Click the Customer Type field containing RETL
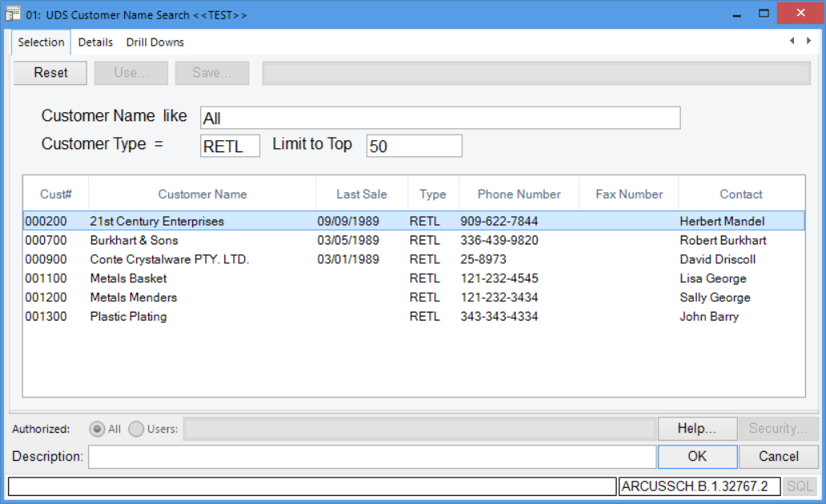Image resolution: width=826 pixels, height=504 pixels. [x=230, y=146]
